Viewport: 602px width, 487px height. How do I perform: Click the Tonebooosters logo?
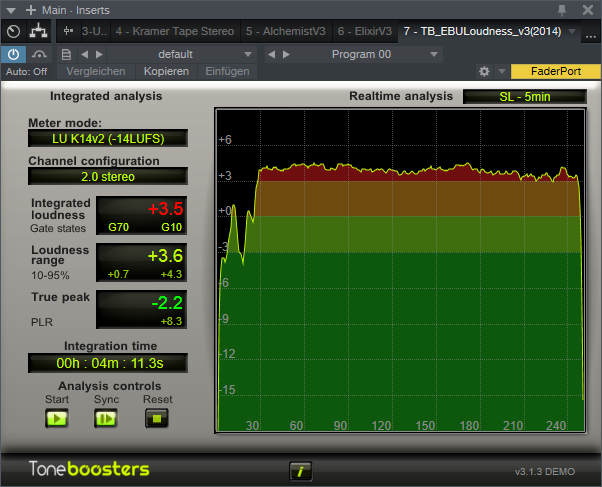point(89,469)
